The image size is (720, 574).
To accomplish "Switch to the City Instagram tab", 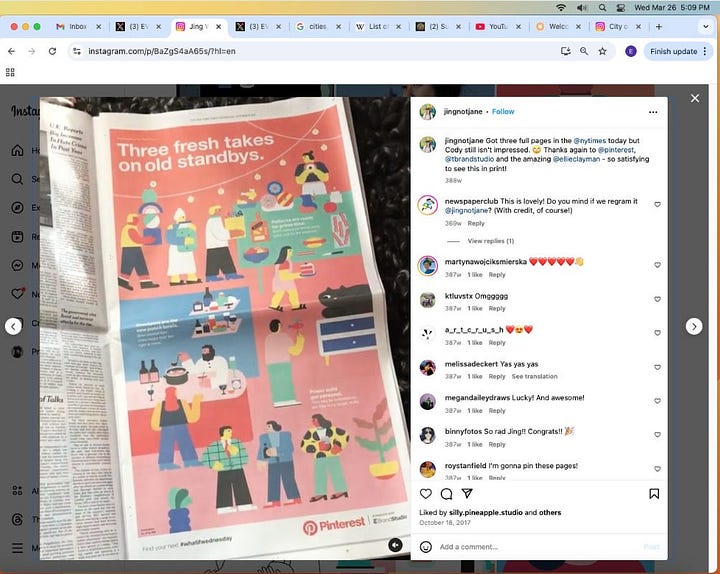I will 618,27.
